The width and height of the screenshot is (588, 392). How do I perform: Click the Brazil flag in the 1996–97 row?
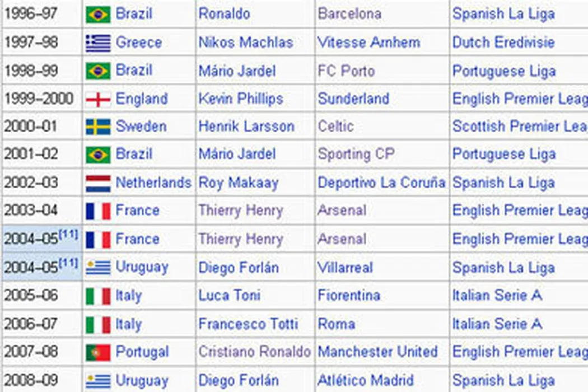[x=98, y=15]
